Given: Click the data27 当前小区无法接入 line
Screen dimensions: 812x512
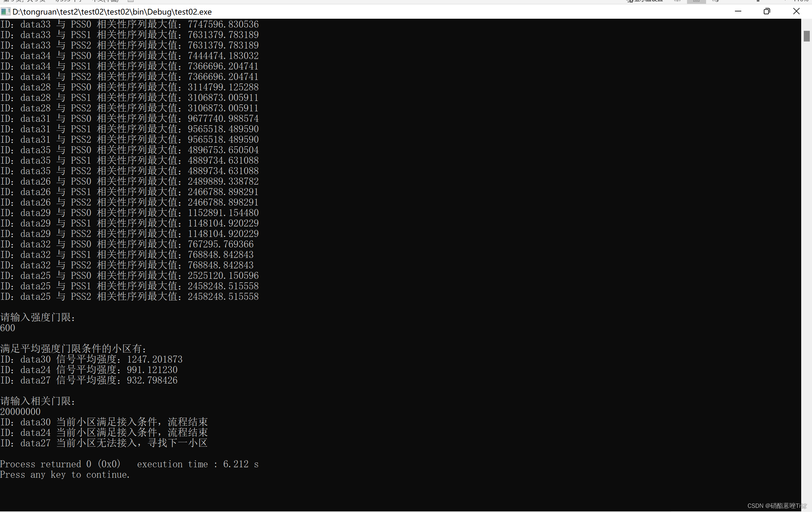Looking at the screenshot, I should coord(104,443).
